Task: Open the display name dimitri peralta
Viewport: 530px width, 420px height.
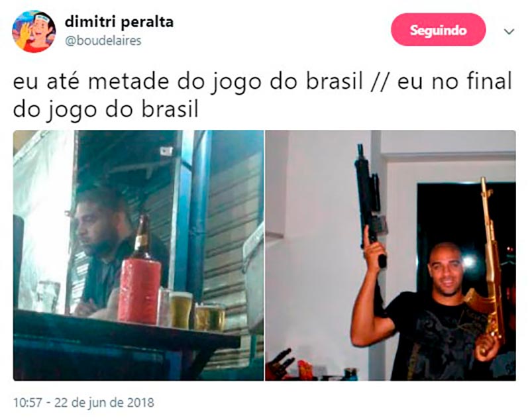Action: [119, 22]
